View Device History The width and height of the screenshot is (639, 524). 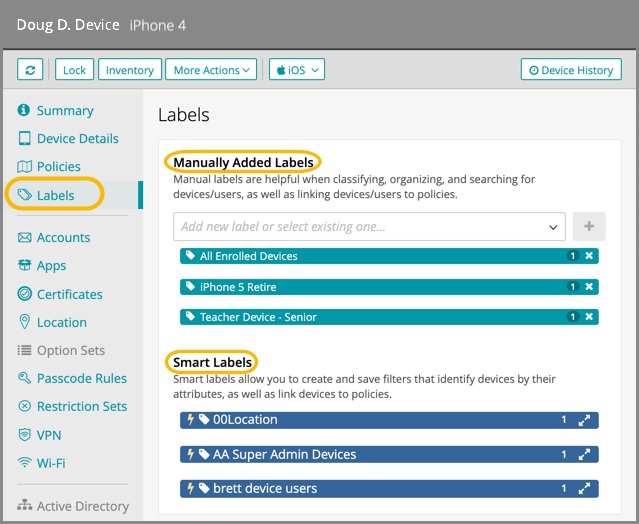click(x=571, y=70)
